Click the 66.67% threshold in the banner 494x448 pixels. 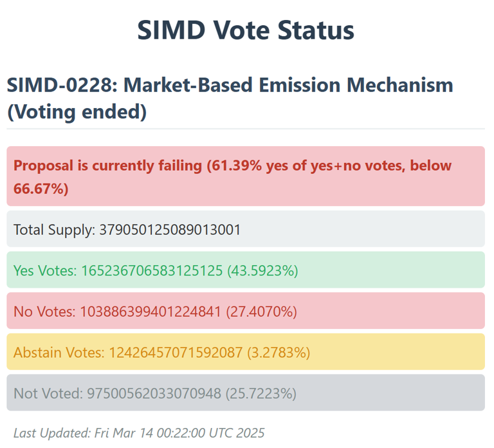point(38,190)
